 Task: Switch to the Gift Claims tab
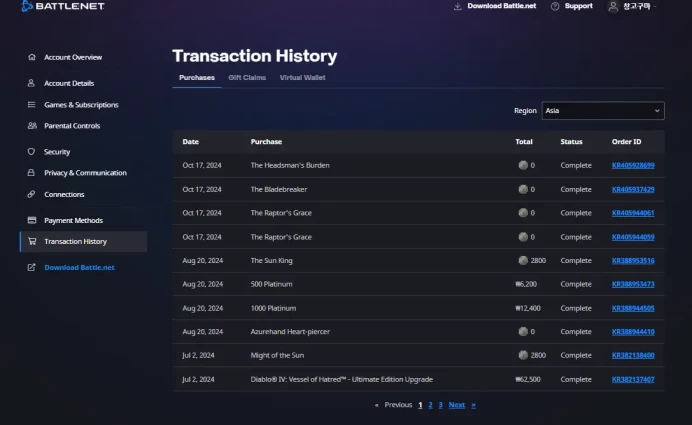247,78
